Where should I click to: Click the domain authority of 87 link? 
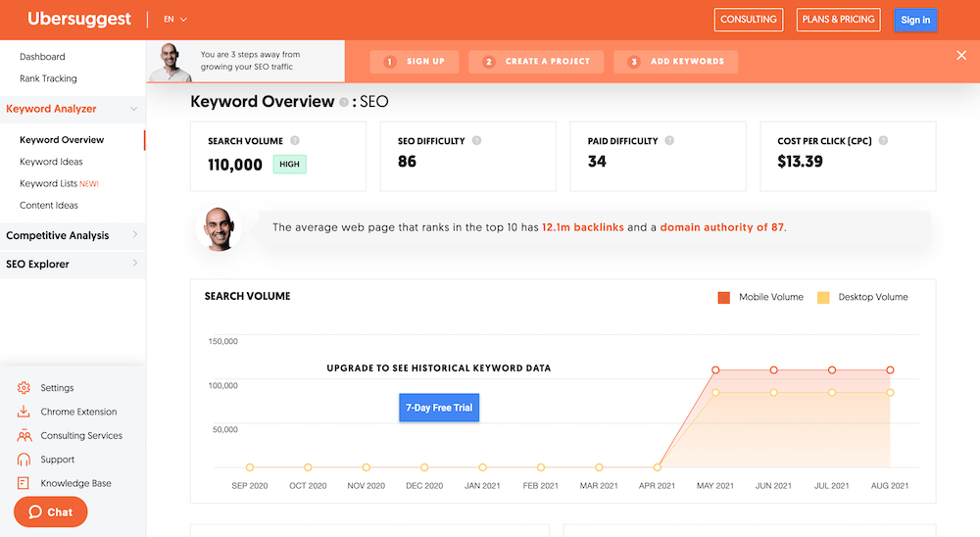(722, 227)
